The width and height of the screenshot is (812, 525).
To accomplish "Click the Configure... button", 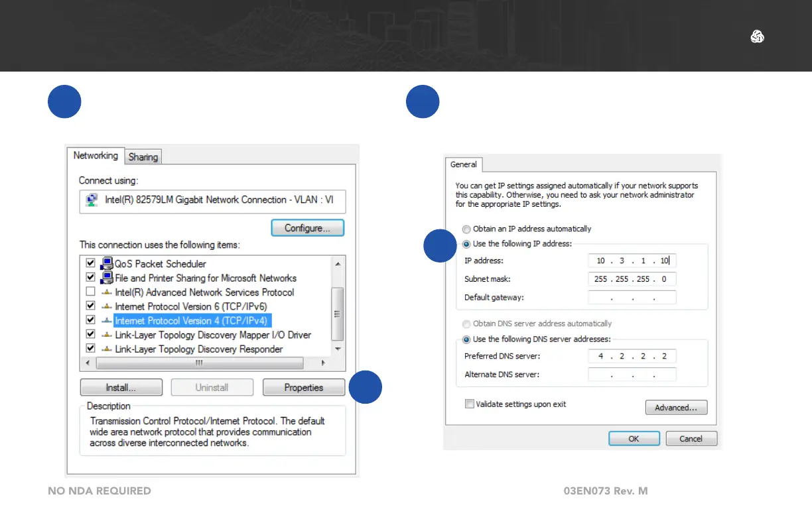I will [308, 228].
